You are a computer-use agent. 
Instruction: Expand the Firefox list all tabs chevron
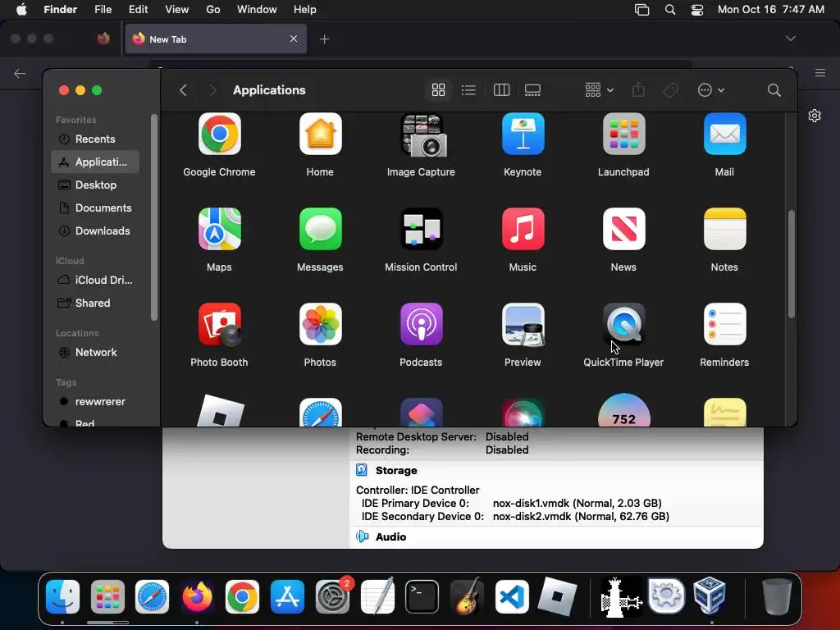click(x=790, y=39)
